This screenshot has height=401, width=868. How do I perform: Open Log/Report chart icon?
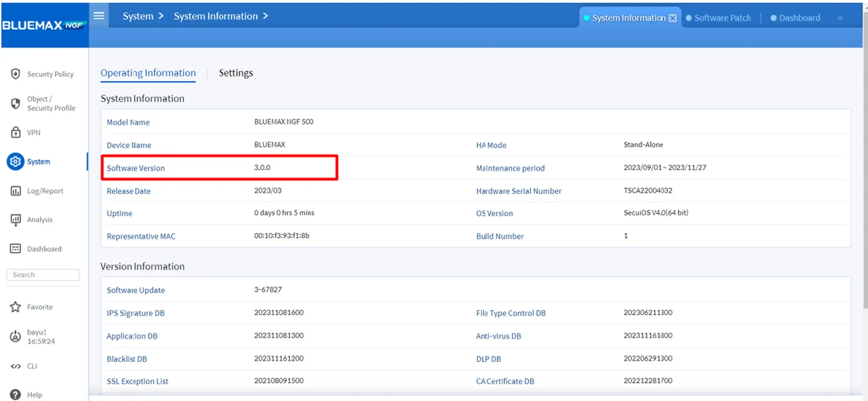pyautogui.click(x=15, y=191)
